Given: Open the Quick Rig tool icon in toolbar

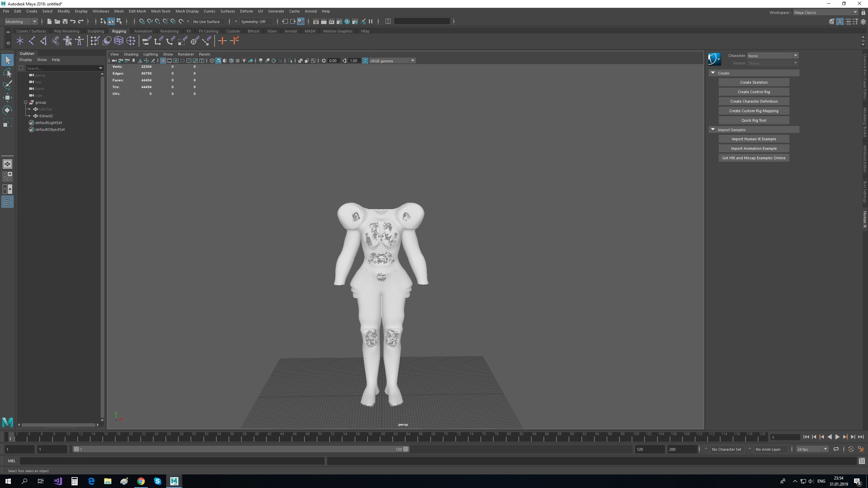Looking at the screenshot, I should point(67,41).
